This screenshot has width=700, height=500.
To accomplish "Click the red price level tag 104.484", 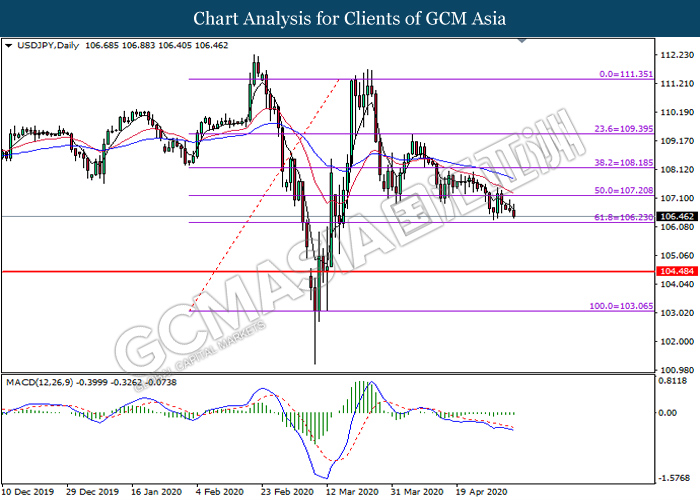I will pyautogui.click(x=677, y=271).
